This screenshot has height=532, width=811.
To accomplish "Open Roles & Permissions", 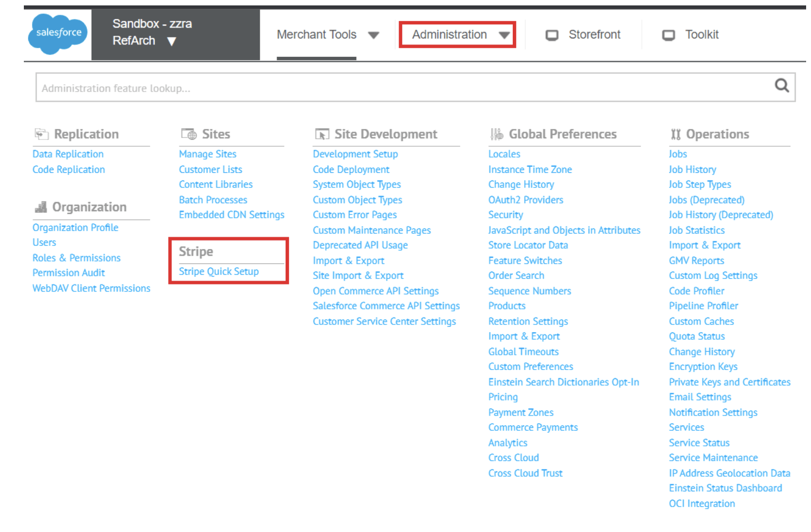I will (x=76, y=258).
